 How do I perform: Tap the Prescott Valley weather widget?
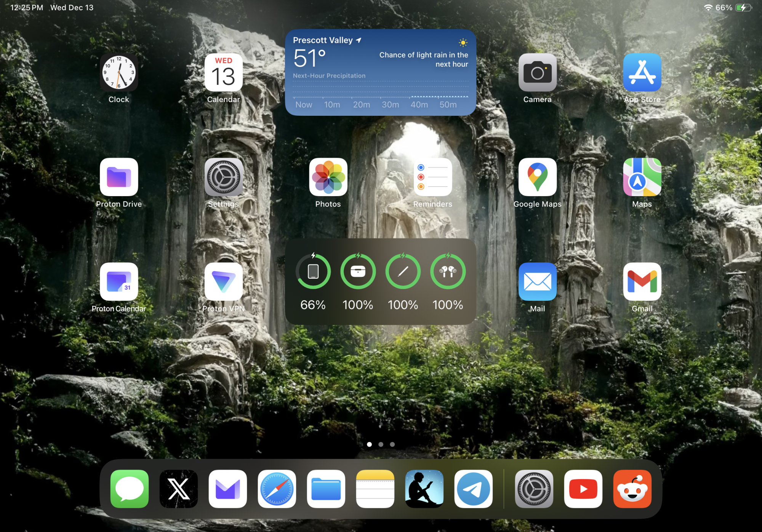coord(380,72)
